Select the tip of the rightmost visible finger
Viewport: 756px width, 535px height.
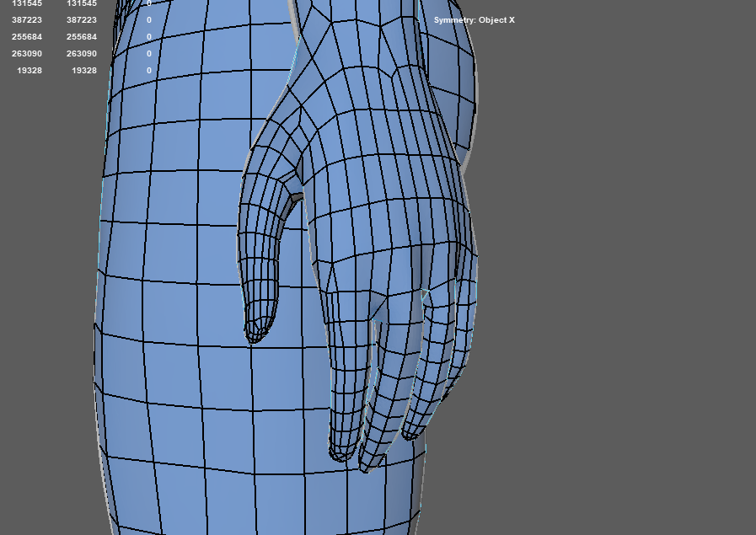(x=410, y=430)
